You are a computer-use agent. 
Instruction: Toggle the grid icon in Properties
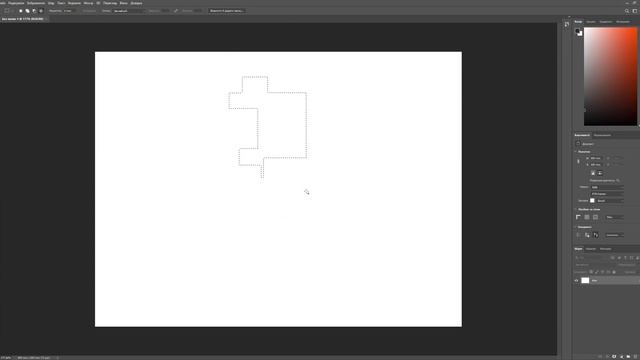pos(587,217)
